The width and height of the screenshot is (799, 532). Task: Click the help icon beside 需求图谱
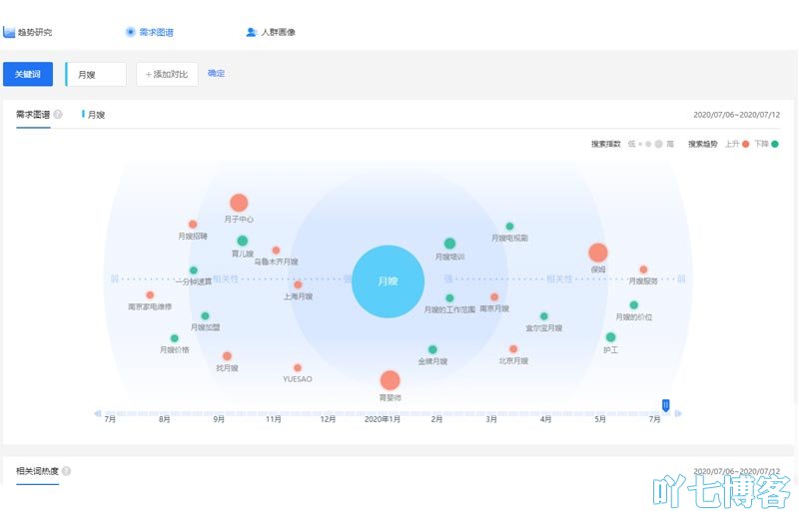(x=58, y=115)
